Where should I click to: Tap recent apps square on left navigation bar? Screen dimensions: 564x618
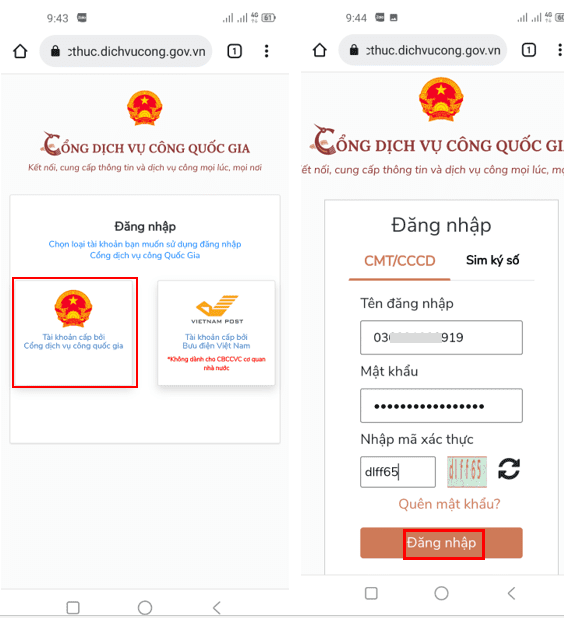(73, 607)
